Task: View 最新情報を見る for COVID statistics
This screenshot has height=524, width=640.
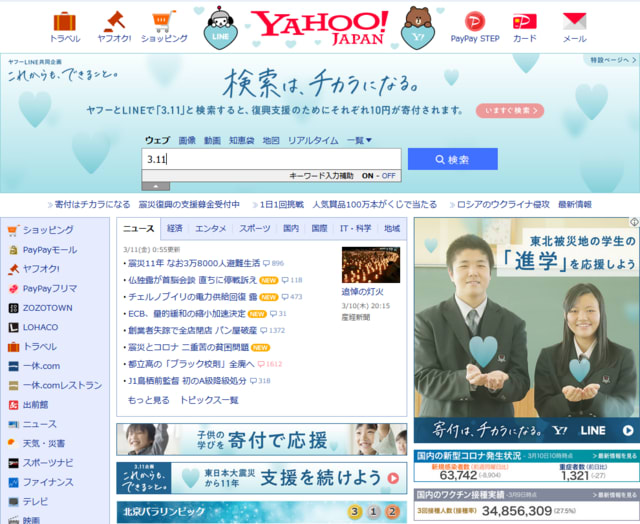Action: [615, 456]
